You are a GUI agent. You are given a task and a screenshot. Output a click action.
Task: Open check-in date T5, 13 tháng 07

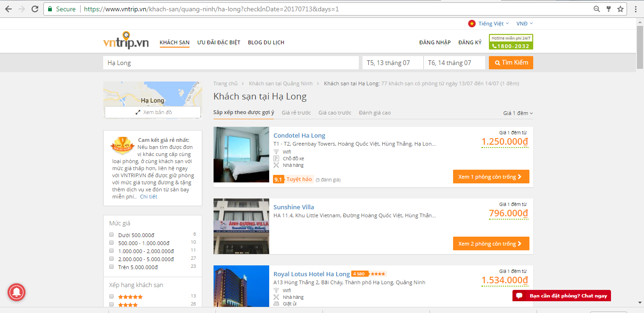pos(393,63)
